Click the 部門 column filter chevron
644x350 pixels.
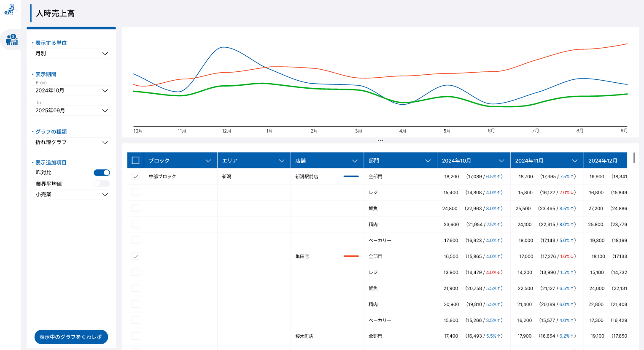coord(428,161)
